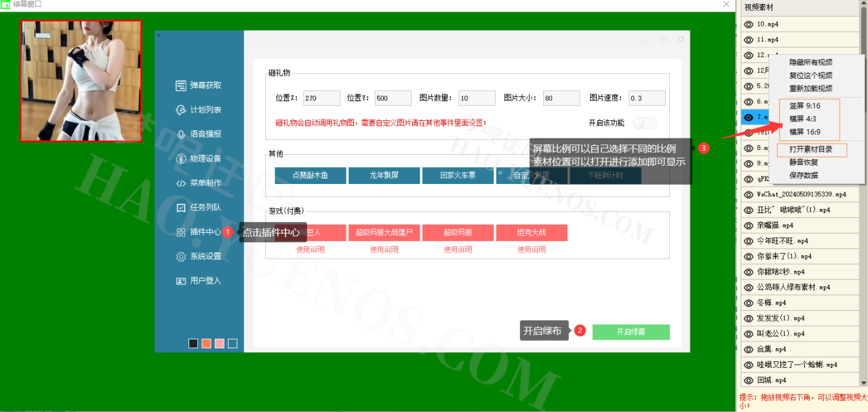The image size is (868, 412).
Task: Click the 计划列表 sidebar icon
Action: tap(181, 110)
